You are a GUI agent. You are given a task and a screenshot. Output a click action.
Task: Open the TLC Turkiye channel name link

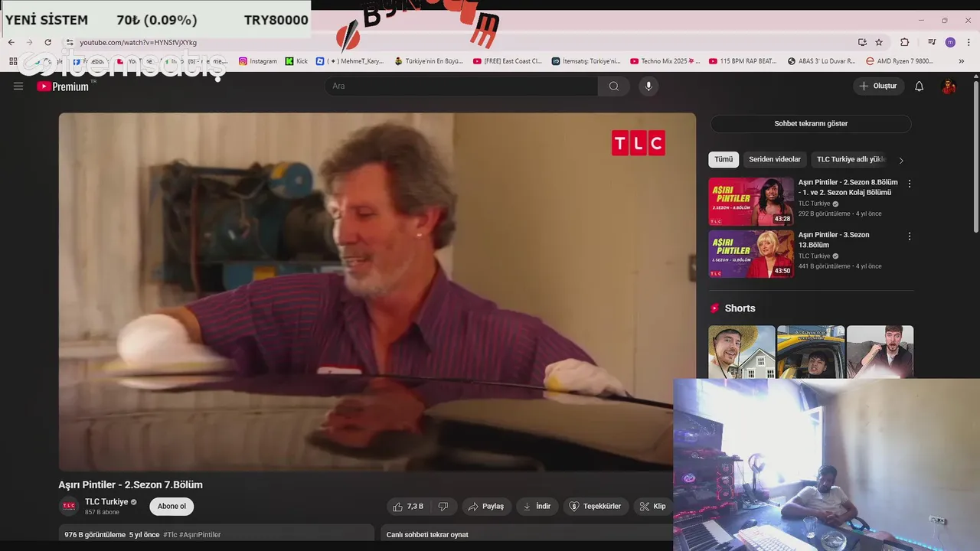coord(106,502)
